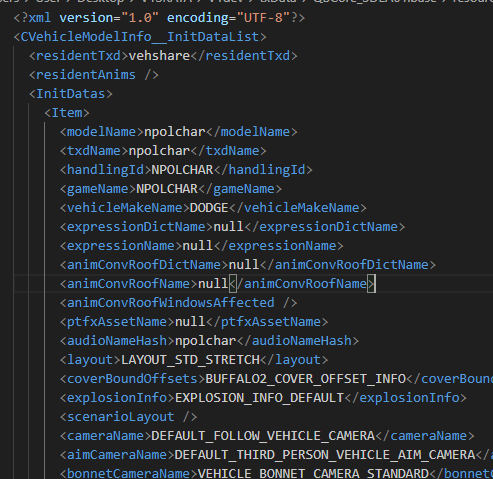Click the opening aimCameraName tag
Viewport: 493px width, 479px height.
117,455
